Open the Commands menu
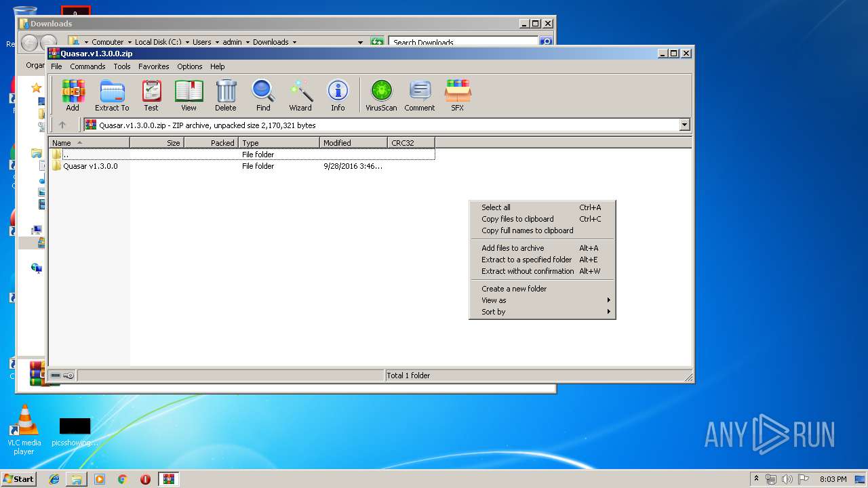Image resolution: width=868 pixels, height=488 pixels. (x=87, y=66)
